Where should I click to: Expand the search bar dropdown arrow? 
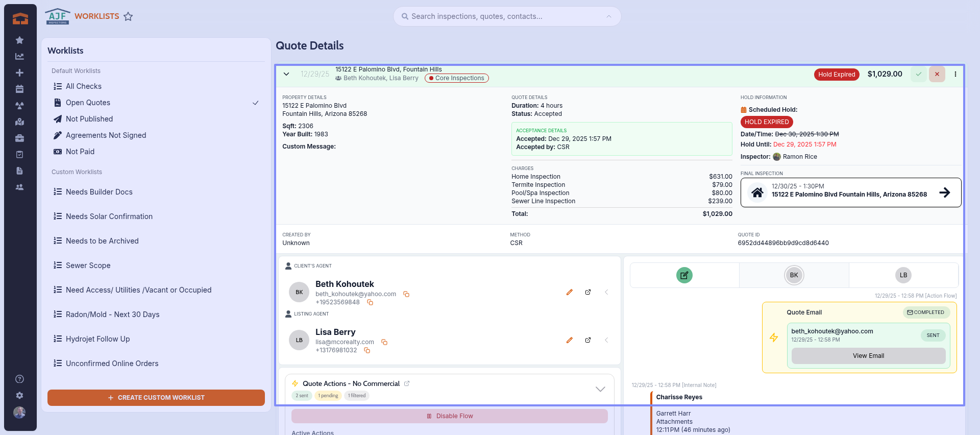tap(609, 16)
